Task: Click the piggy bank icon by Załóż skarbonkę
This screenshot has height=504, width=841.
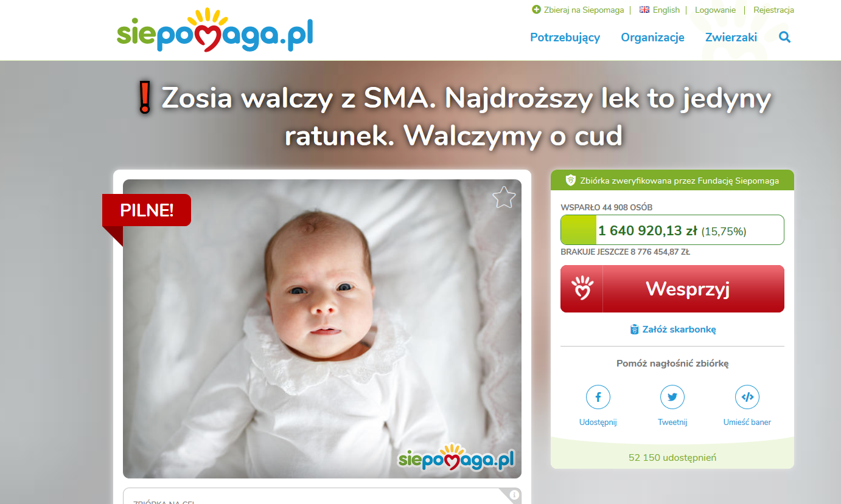Action: tap(635, 330)
